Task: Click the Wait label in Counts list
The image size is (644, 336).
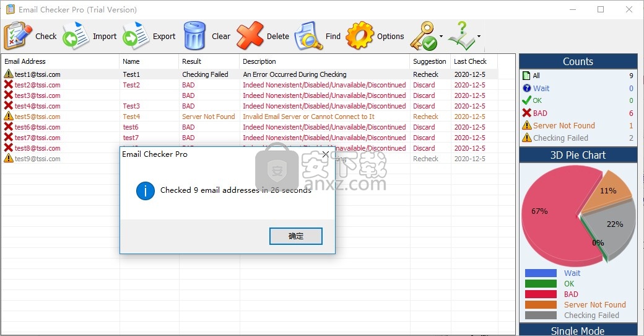Action: pyautogui.click(x=541, y=88)
